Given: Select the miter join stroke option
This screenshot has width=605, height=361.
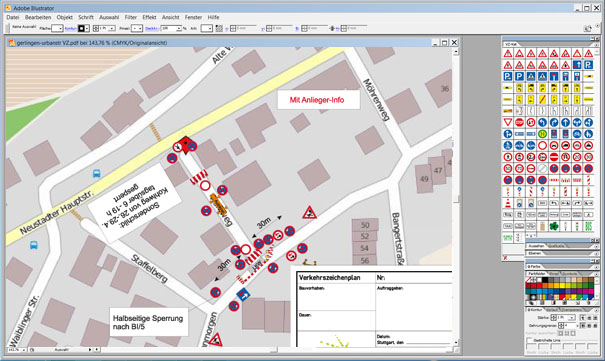Looking at the screenshot, I should pyautogui.click(x=583, y=326).
